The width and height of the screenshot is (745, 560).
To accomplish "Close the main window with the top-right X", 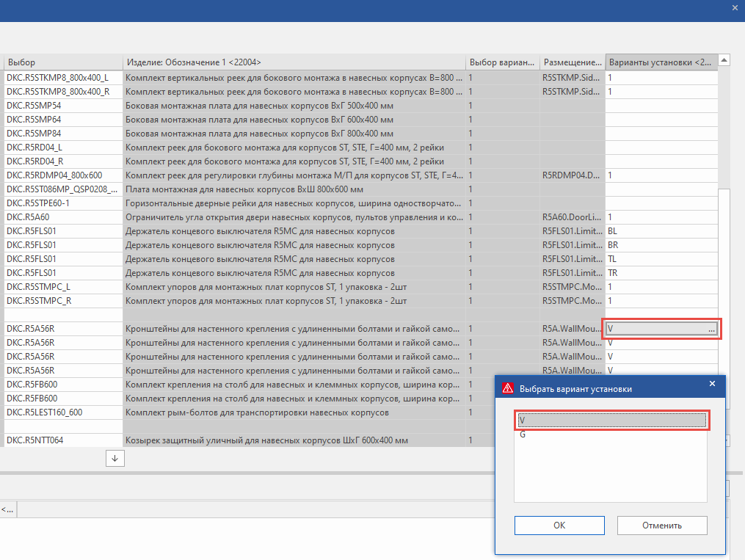I will point(735,8).
